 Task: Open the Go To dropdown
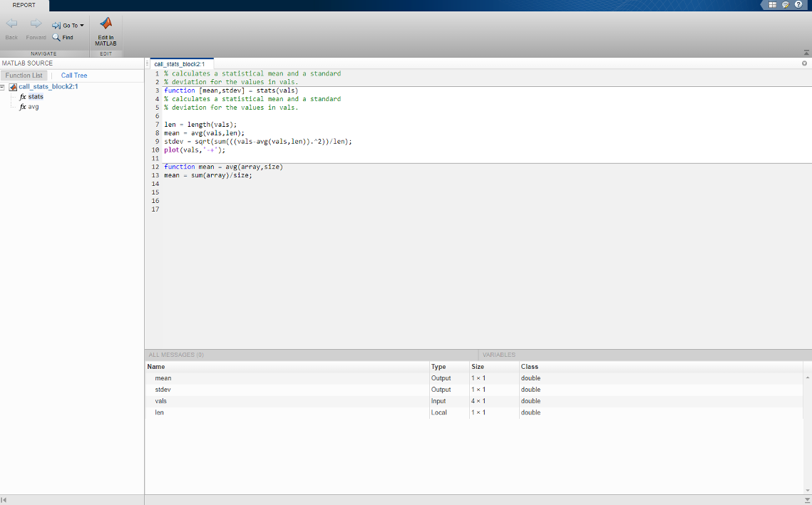point(68,26)
